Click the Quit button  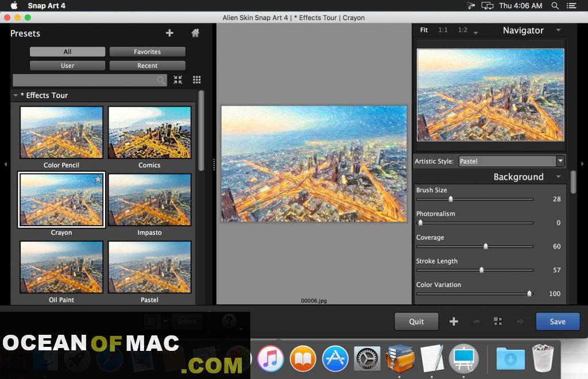pos(416,322)
